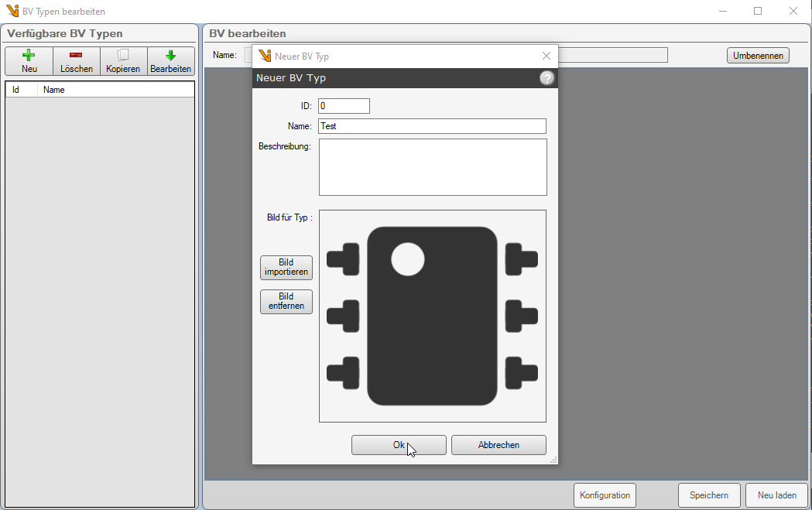Screen dimensions: 812x510
Task: Cancel with the Abbrechen button
Action: pyautogui.click(x=499, y=445)
